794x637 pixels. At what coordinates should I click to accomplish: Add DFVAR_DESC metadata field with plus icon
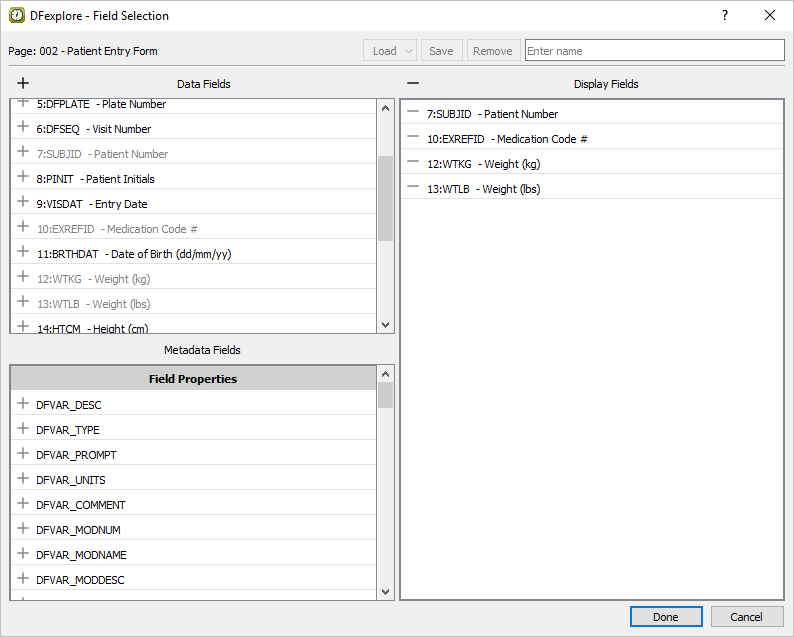[23, 403]
